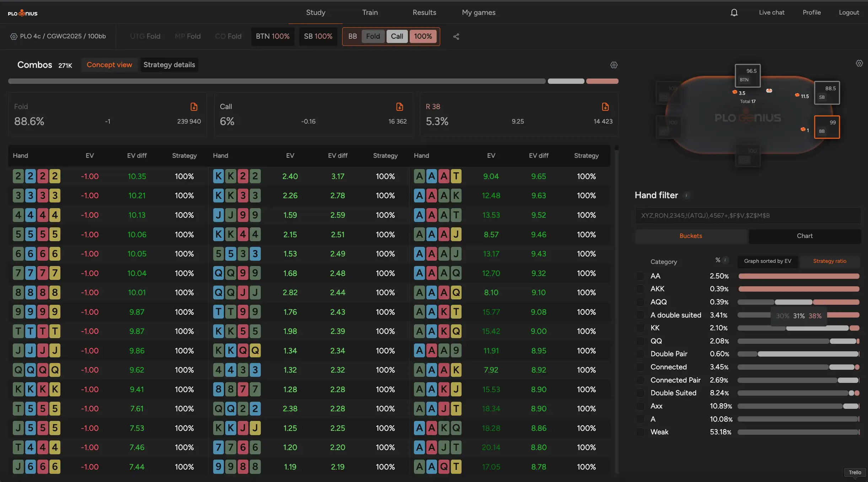This screenshot has width=868, height=482.
Task: Click the share icon beside BB actions
Action: 456,37
